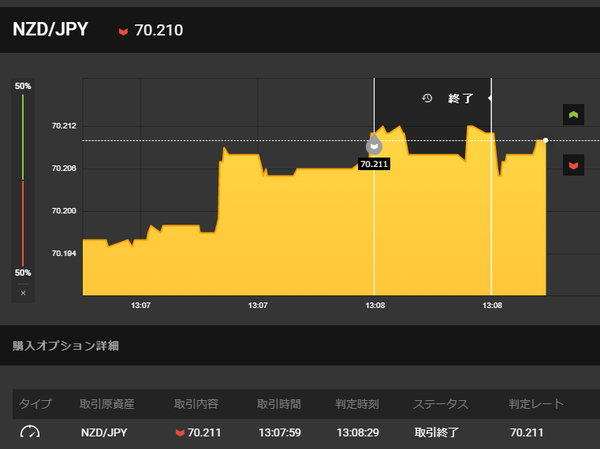Click the 判定時刻 column header
600x449 pixels.
[357, 404]
